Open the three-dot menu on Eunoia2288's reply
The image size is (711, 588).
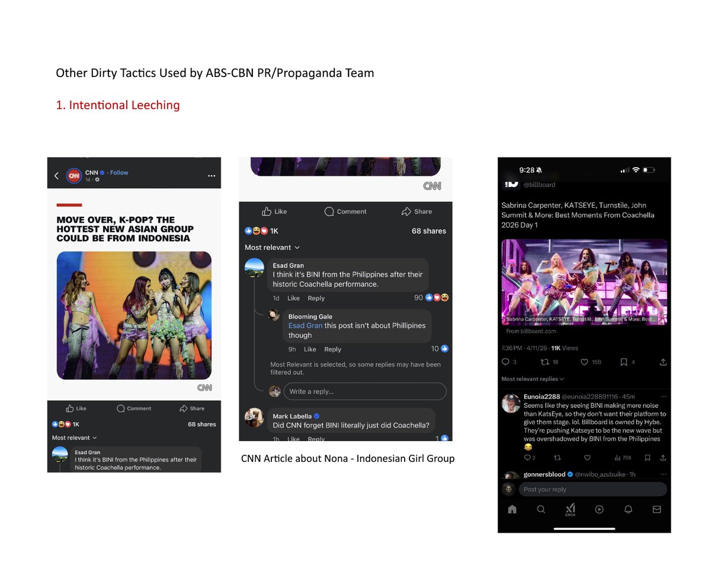click(664, 396)
